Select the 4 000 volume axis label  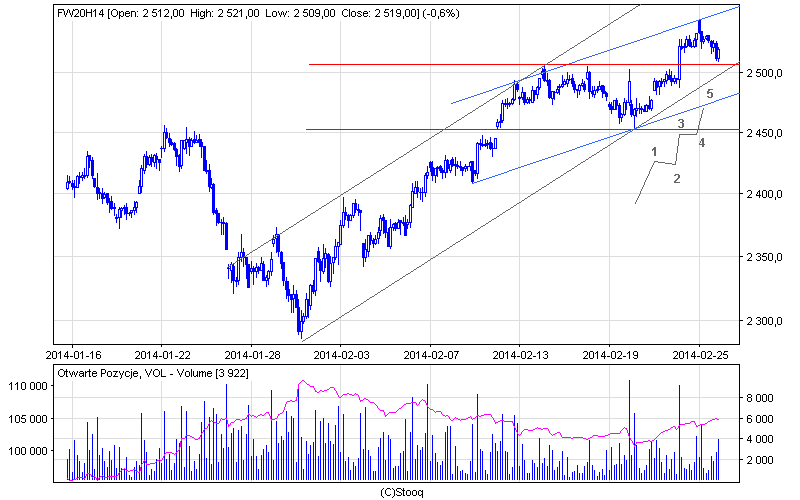tap(760, 439)
